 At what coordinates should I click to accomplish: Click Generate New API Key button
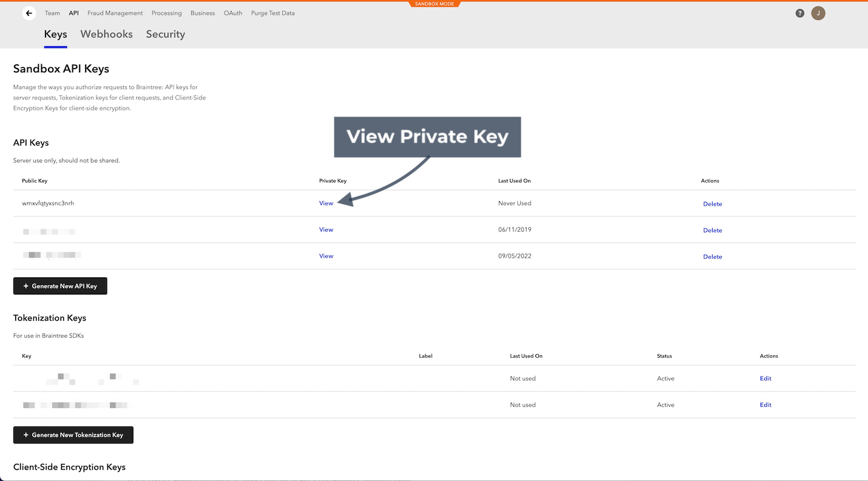[x=60, y=286]
